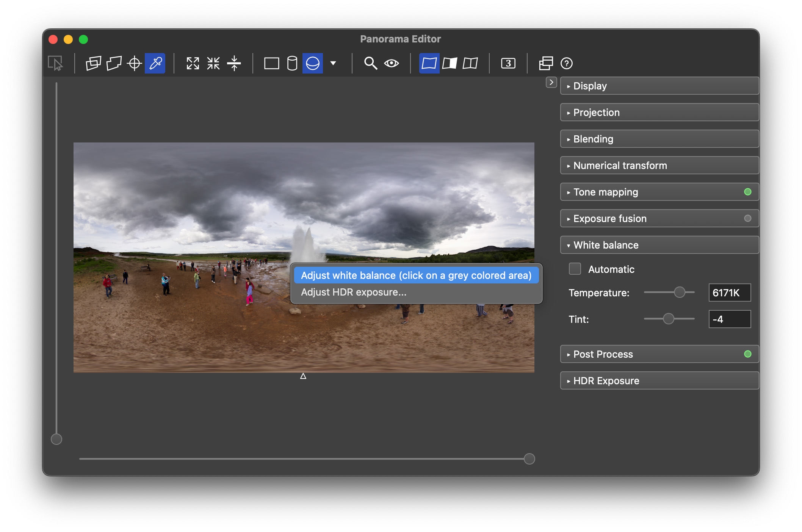Expand the Numerical transform section
Screen dimensions: 802x532
click(x=658, y=165)
